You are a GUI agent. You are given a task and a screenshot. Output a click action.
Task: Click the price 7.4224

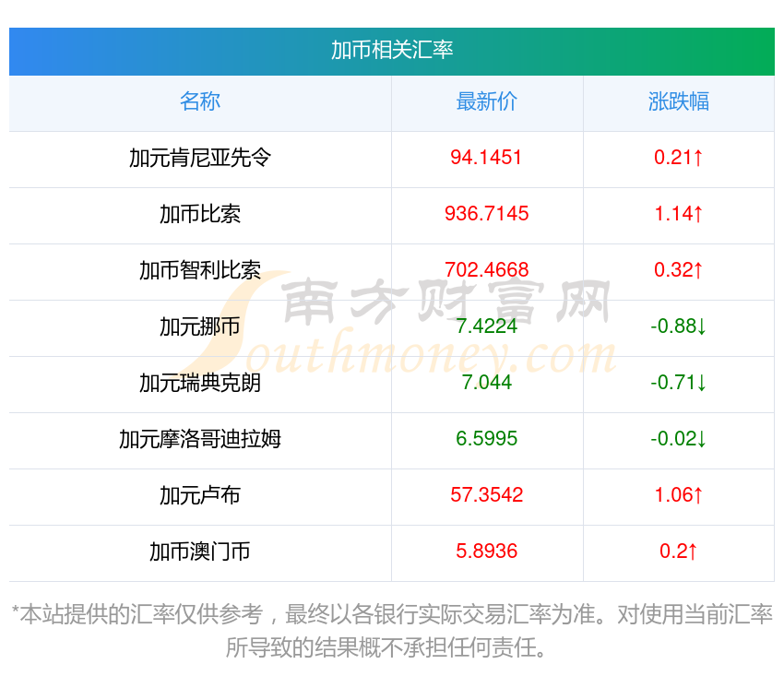tap(486, 326)
